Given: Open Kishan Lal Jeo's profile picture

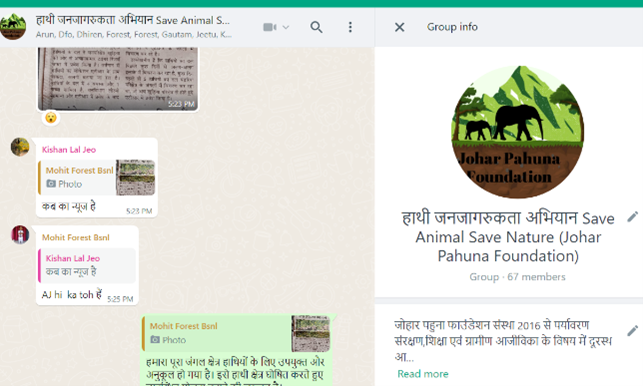Looking at the screenshot, I should (x=20, y=147).
